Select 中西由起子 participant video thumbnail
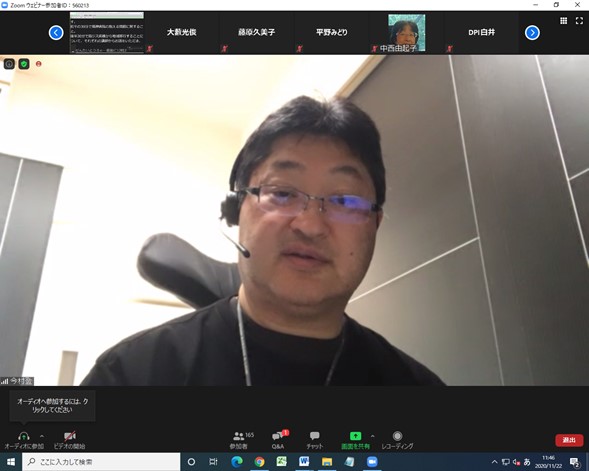Screen dimensions: 589x471 coord(406,33)
